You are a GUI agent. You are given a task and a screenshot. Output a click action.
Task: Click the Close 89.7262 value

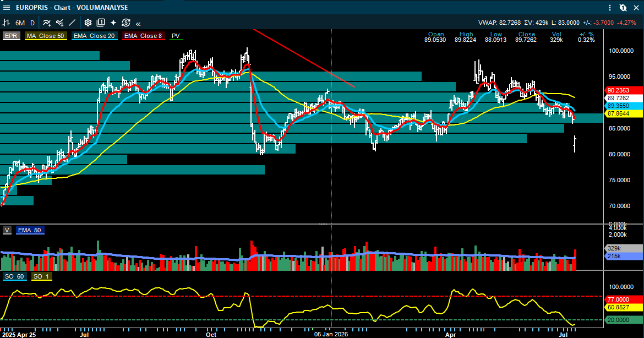click(x=526, y=40)
